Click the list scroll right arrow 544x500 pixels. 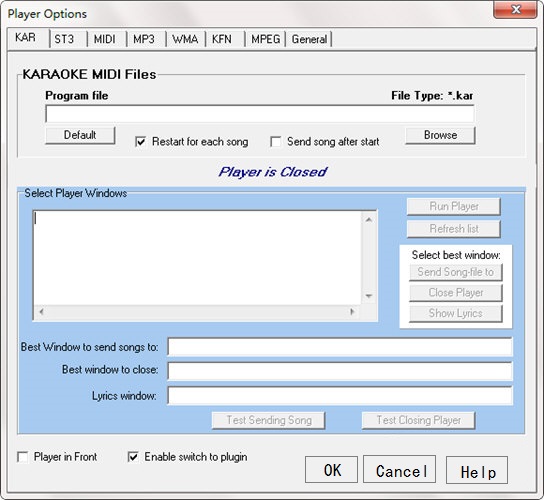[x=352, y=312]
